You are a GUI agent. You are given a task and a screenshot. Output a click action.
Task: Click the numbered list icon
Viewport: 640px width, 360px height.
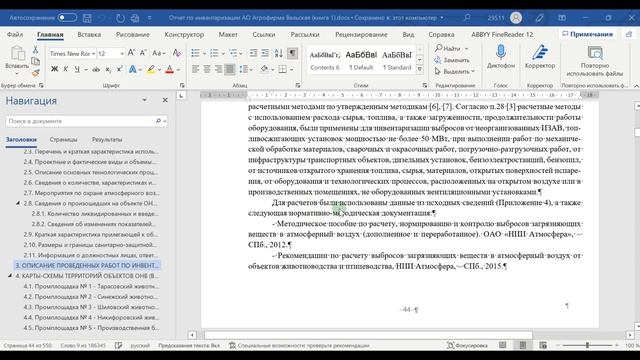214,53
